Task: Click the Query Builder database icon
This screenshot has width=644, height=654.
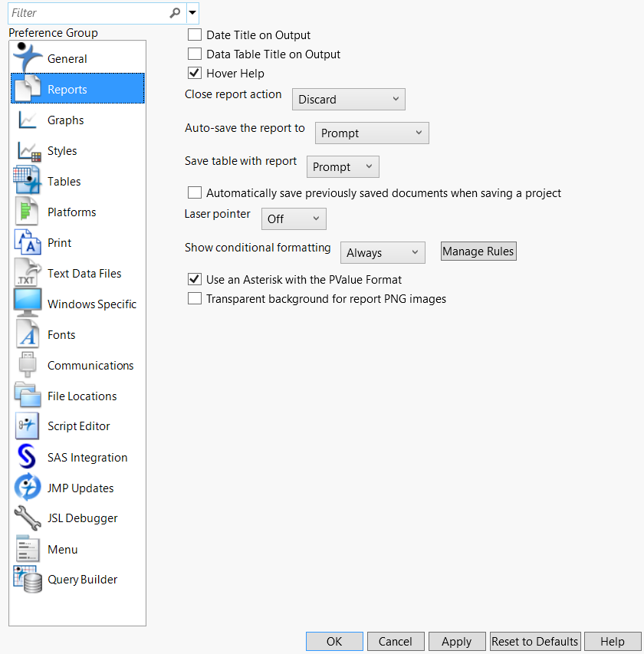Action: tap(28, 579)
